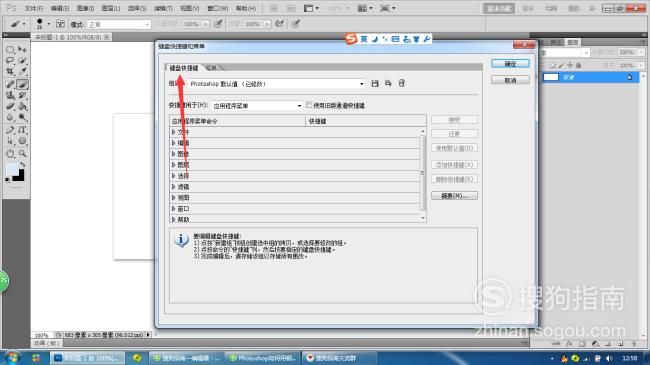Open the 快捷键用于 应用程序菜单 dropdown
The image size is (650, 365).
[257, 106]
